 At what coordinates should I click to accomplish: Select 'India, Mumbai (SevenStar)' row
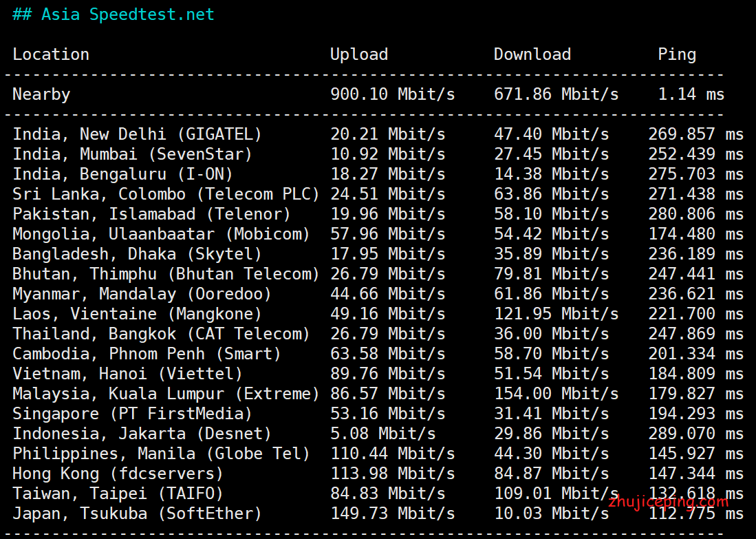tap(378, 154)
